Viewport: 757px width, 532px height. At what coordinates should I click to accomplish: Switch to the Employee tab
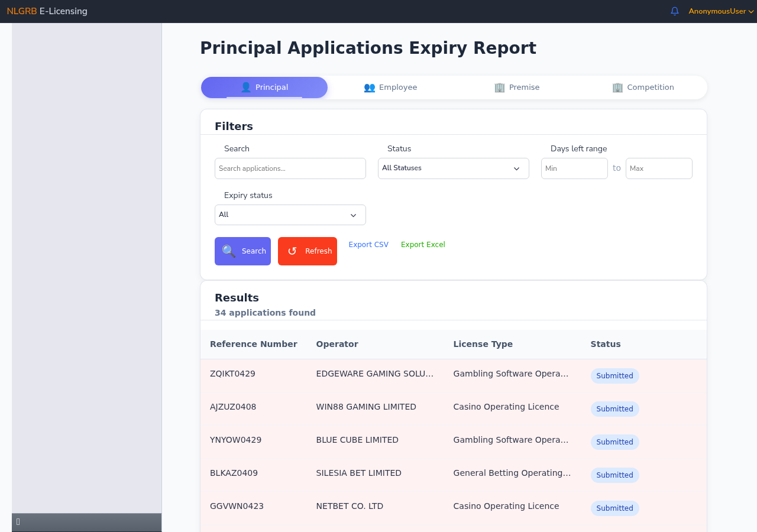coord(391,87)
